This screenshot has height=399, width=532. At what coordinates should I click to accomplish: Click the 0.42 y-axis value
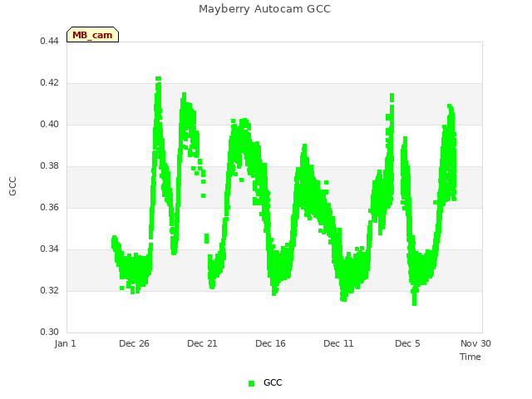coord(49,83)
